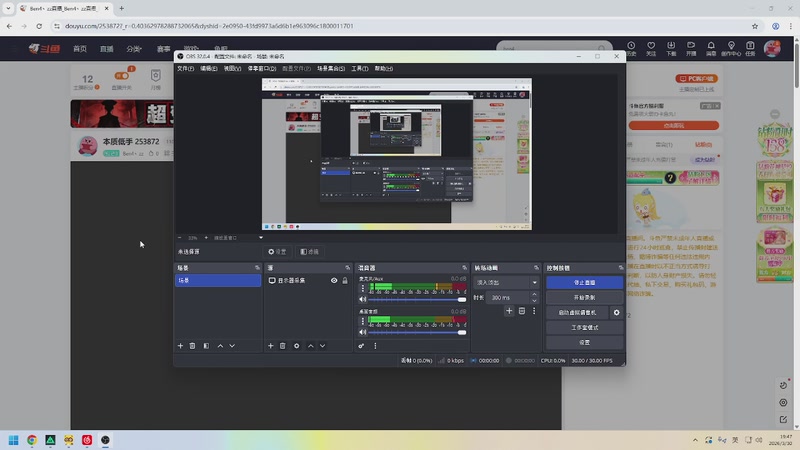Open OBS File menu
The height and width of the screenshot is (450, 800).
[x=185, y=68]
